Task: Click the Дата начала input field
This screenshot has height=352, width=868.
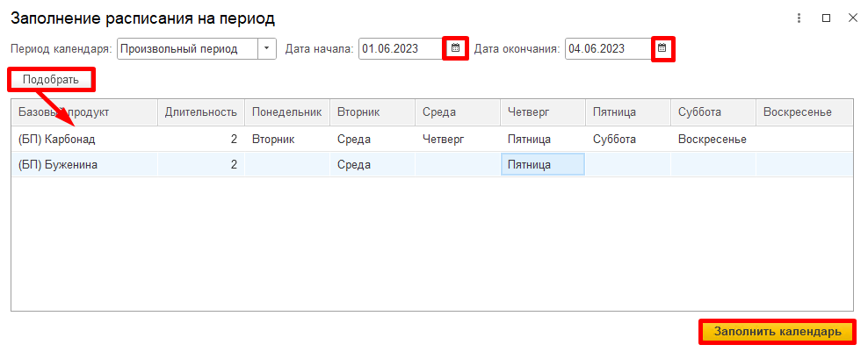Action: [400, 49]
